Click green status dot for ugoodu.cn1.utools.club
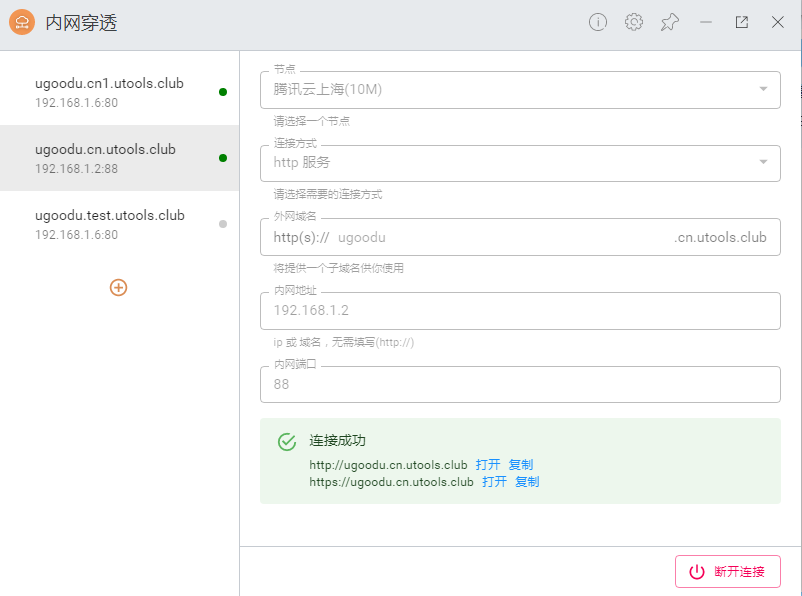This screenshot has width=802, height=596. (223, 92)
